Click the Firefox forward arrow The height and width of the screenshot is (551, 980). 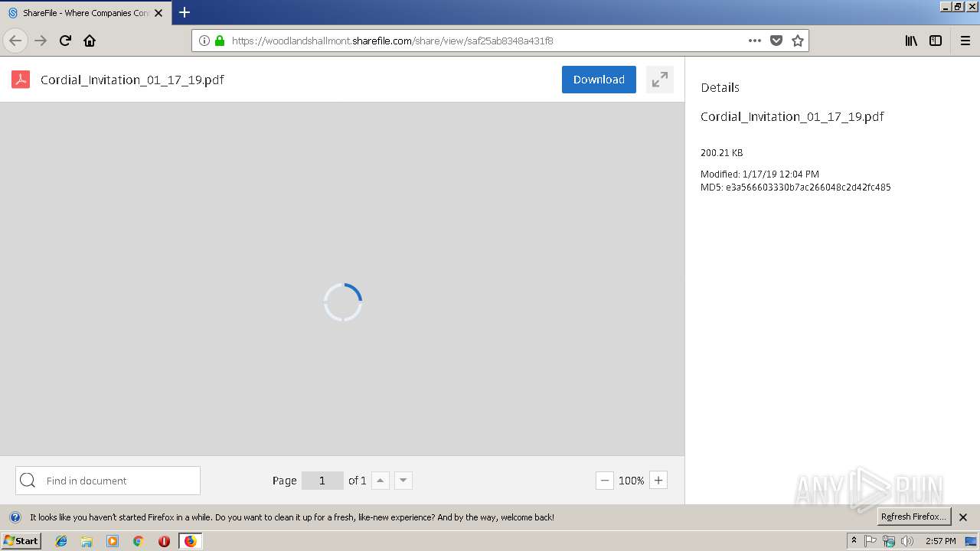click(x=41, y=41)
